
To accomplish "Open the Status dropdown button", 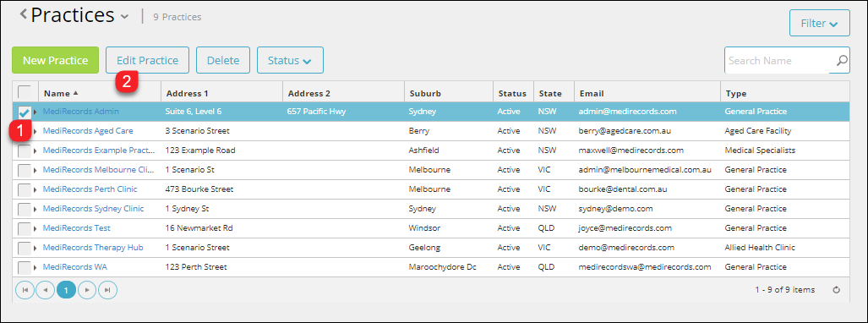I will pyautogui.click(x=290, y=60).
